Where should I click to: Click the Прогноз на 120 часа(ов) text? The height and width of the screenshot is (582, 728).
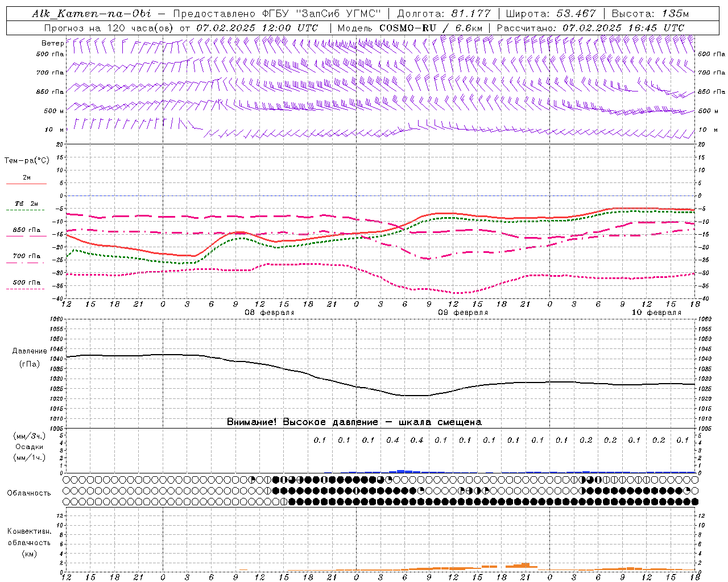click(110, 28)
